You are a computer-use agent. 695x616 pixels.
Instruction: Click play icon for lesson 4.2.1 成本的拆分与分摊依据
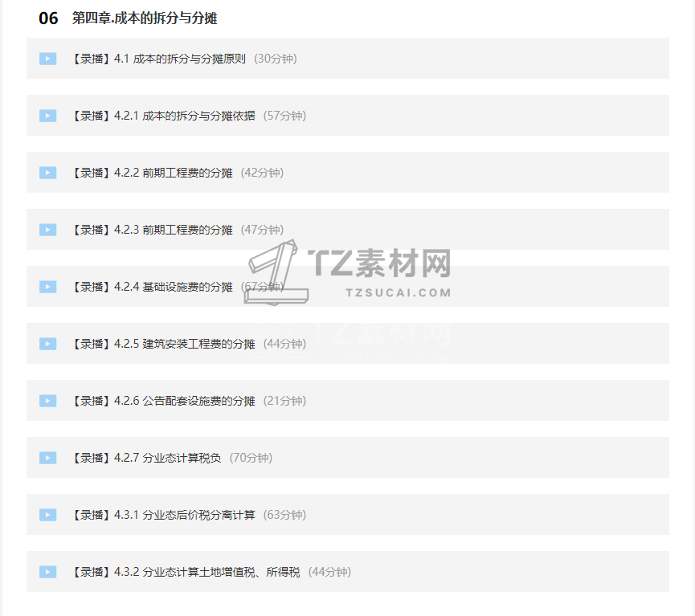48,116
